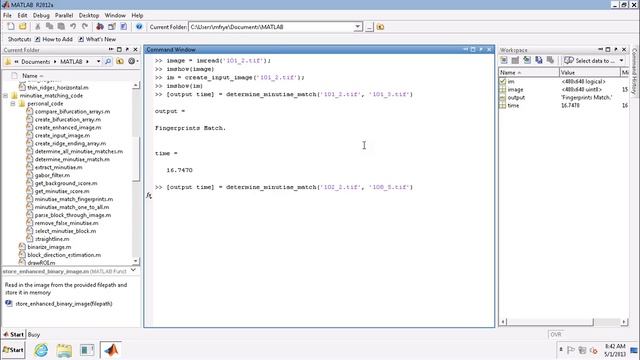Open the Current Folder path combo box dropdown

(358, 27)
